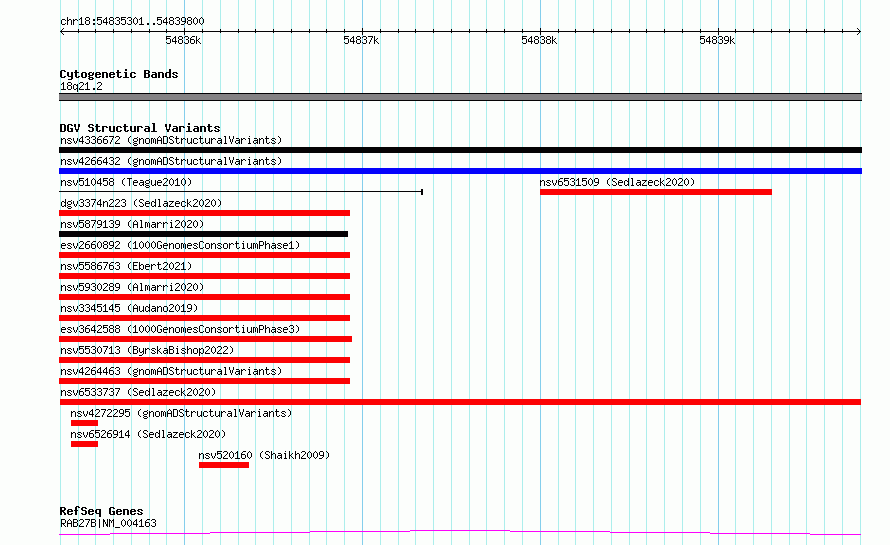Viewport: 890px width, 545px height.
Task: Open the nsv5586763 (Ebert2021) label
Action: click(126, 266)
